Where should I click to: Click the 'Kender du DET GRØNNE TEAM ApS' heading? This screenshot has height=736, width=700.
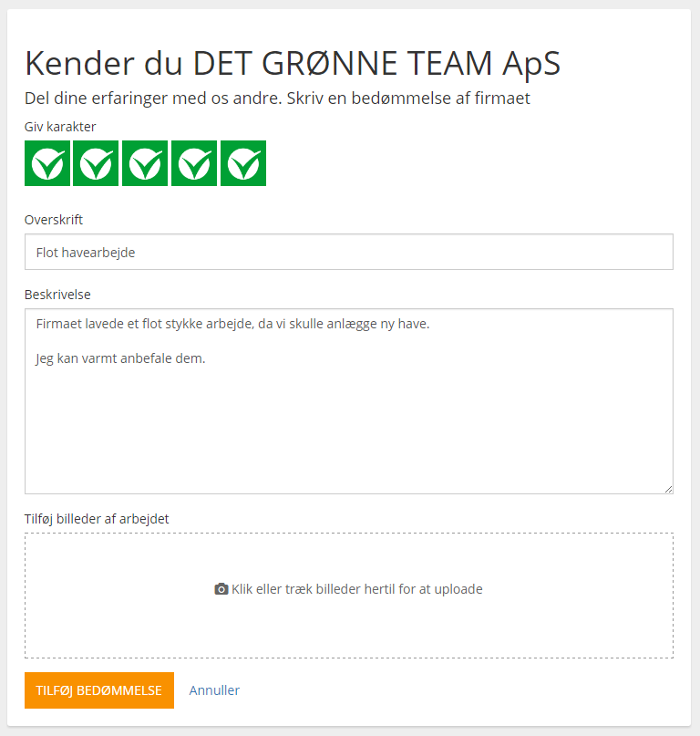tap(293, 63)
